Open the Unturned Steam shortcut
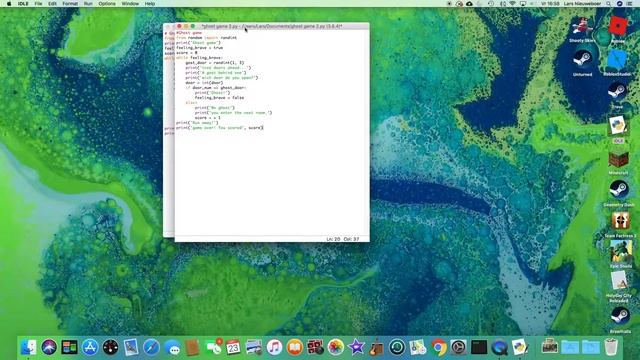640x360 pixels. pos(582,60)
